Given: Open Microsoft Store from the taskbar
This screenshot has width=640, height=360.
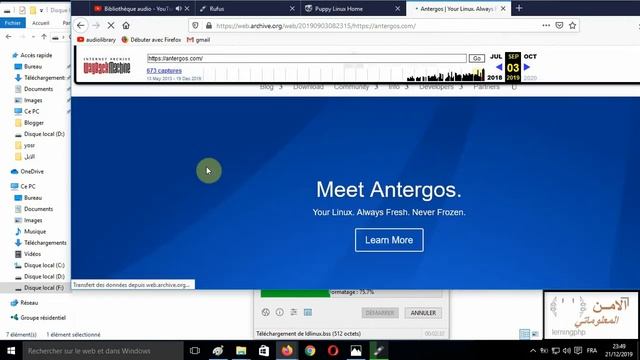Looking at the screenshot, I should pos(264,351).
